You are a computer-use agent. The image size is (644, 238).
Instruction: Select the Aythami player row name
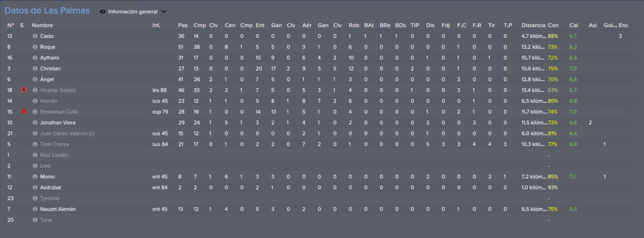[x=49, y=57]
